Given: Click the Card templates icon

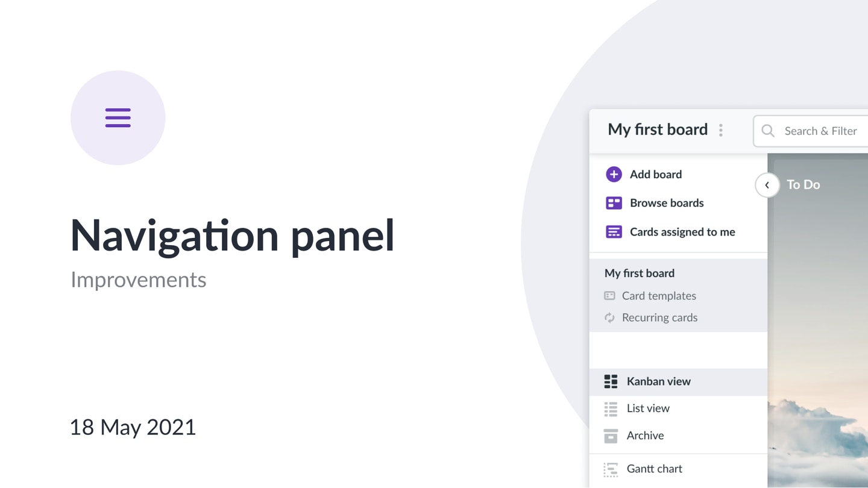Looking at the screenshot, I should pos(609,296).
